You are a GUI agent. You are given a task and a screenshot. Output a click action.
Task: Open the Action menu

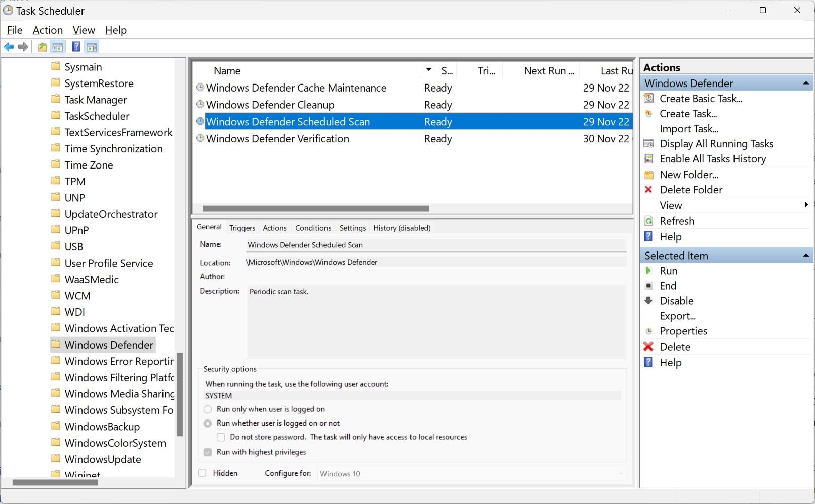(48, 30)
